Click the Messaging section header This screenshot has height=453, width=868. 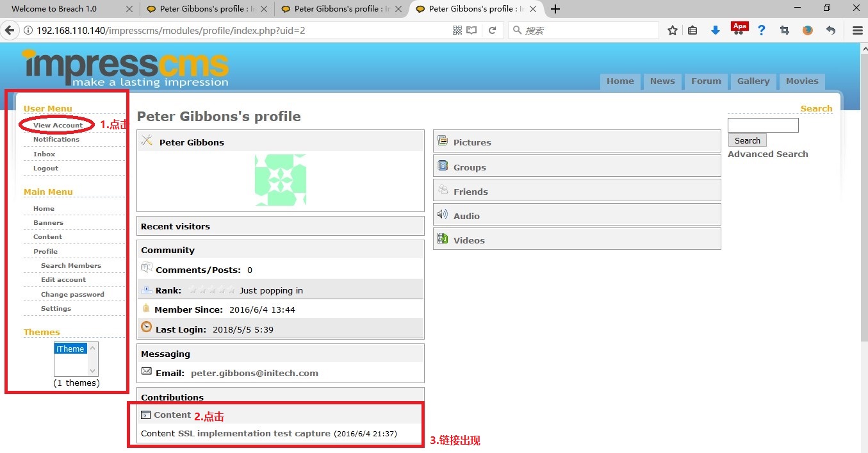pos(281,354)
